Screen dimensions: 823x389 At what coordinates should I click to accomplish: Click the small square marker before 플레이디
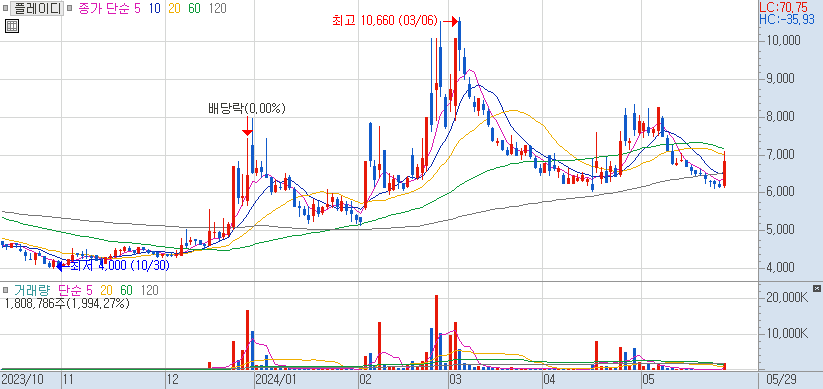click(5, 8)
